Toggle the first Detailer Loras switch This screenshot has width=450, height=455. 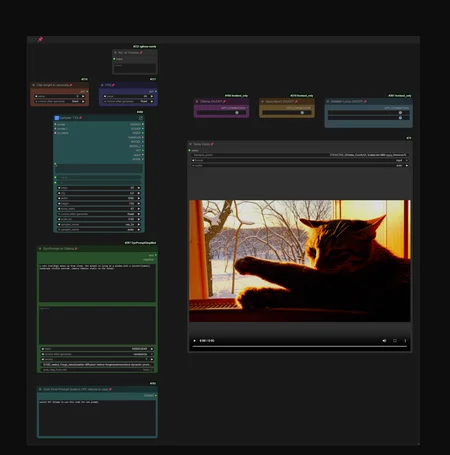pyautogui.click(x=400, y=113)
